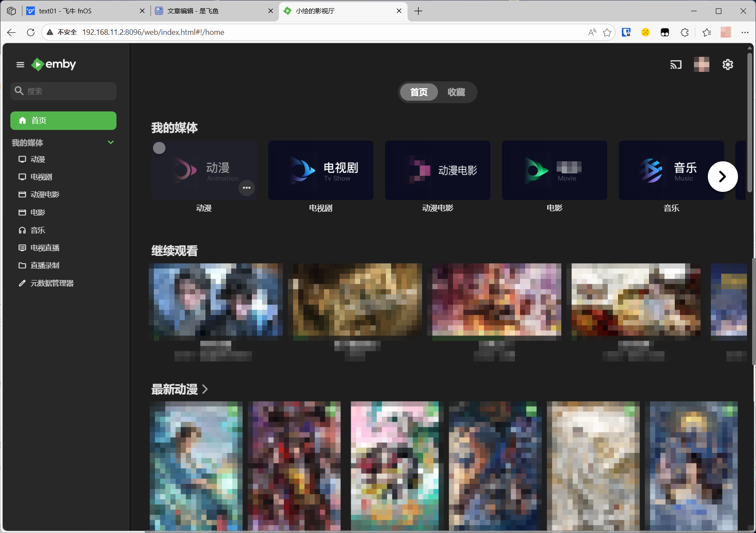Add page to favorites with star icon
Screen dimensions: 756x533
click(x=607, y=32)
